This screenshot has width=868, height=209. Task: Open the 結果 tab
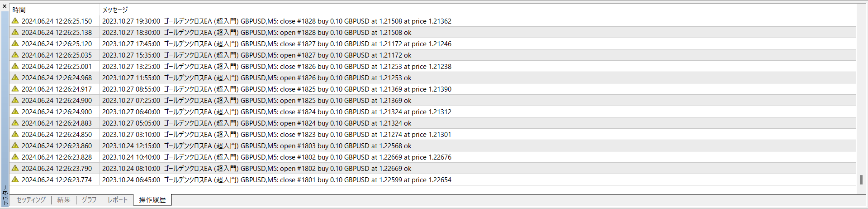pos(64,200)
